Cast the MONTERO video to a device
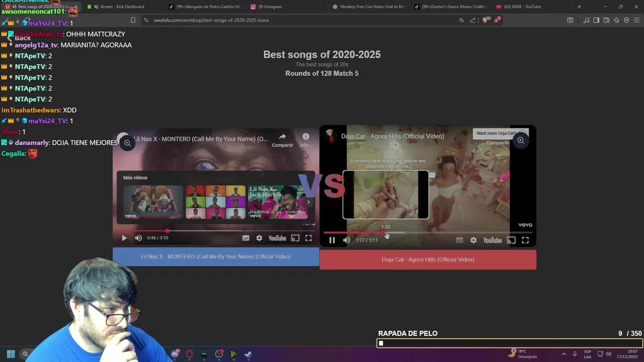Image resolution: width=644 pixels, height=362 pixels. point(295,238)
